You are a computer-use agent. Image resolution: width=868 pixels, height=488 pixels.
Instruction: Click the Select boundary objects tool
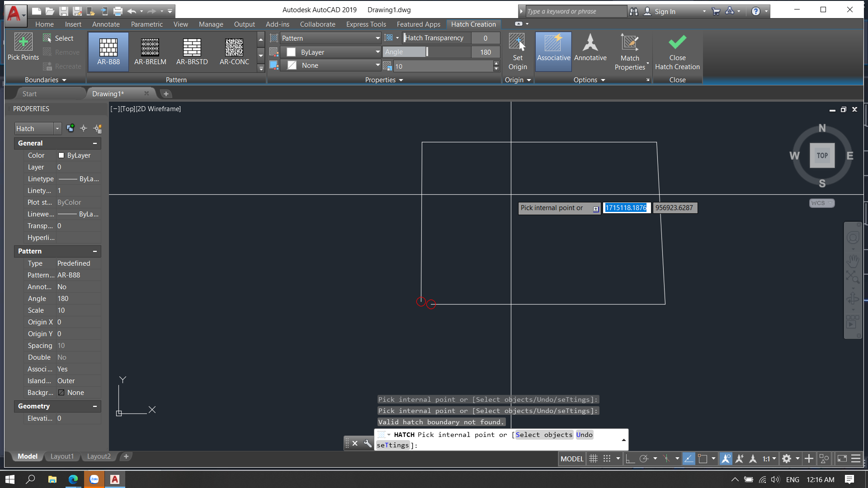[x=58, y=38]
